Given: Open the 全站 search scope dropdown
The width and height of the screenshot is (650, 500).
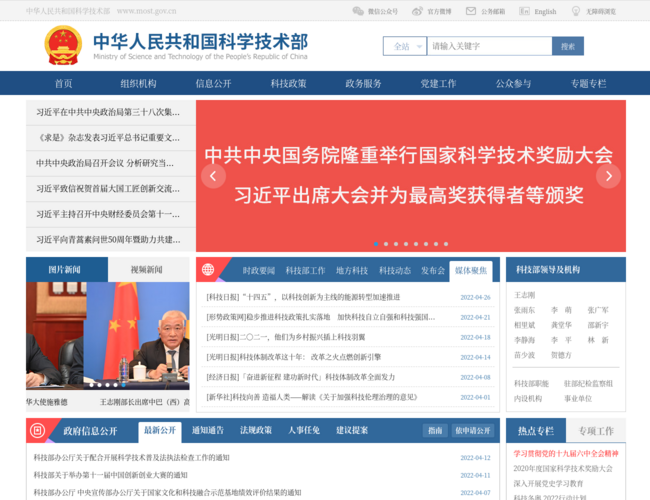Looking at the screenshot, I should point(405,46).
